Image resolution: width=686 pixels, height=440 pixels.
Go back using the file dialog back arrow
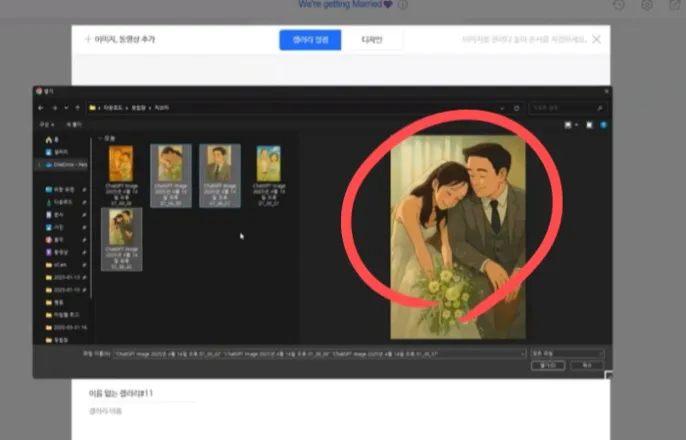point(41,108)
